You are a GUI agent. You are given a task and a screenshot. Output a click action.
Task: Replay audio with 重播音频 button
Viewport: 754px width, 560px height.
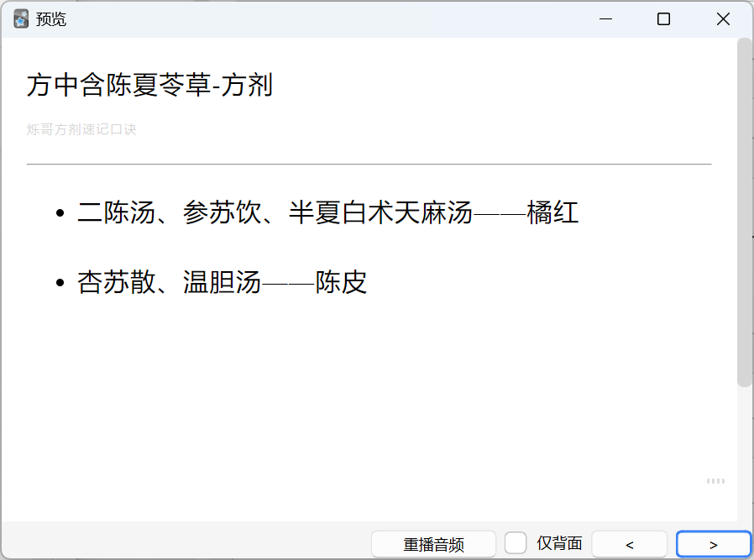click(434, 544)
